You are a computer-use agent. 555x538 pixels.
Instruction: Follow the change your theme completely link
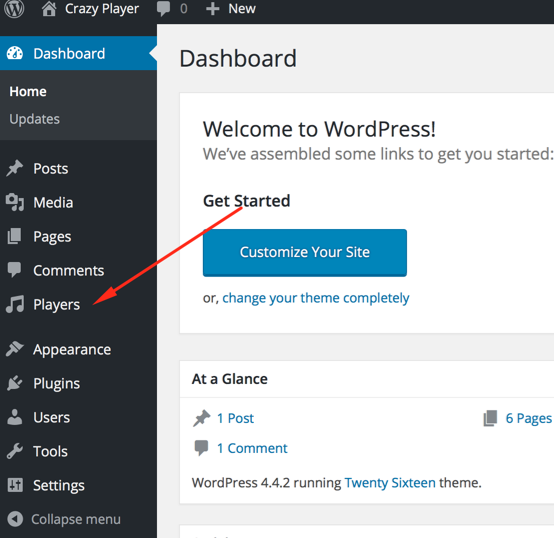[316, 298]
